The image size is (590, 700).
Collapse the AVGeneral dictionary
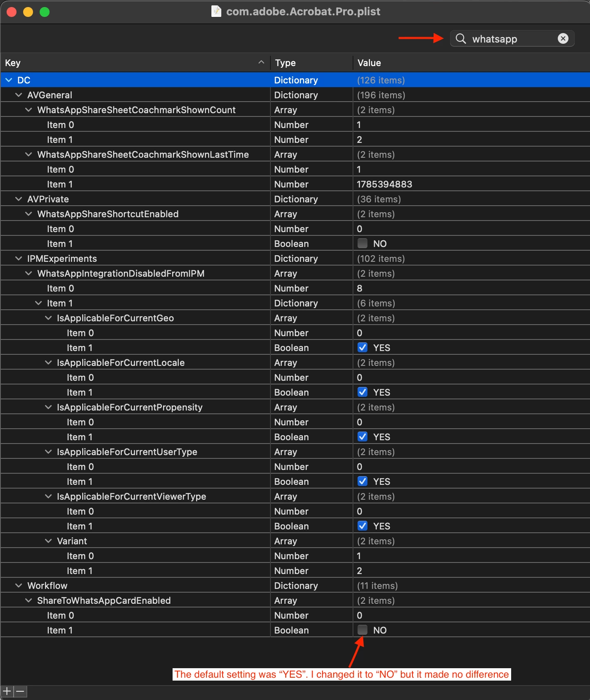(x=19, y=95)
